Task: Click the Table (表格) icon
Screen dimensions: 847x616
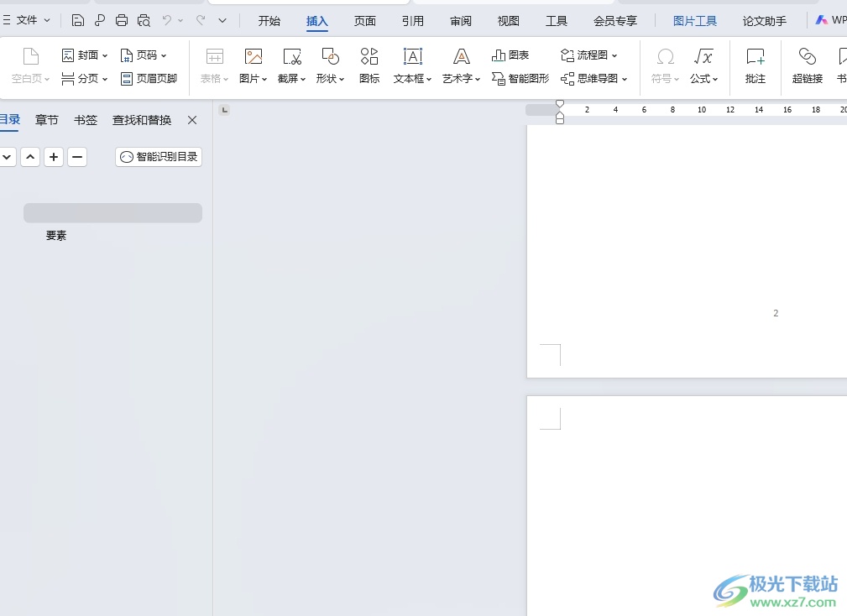Action: 214,57
